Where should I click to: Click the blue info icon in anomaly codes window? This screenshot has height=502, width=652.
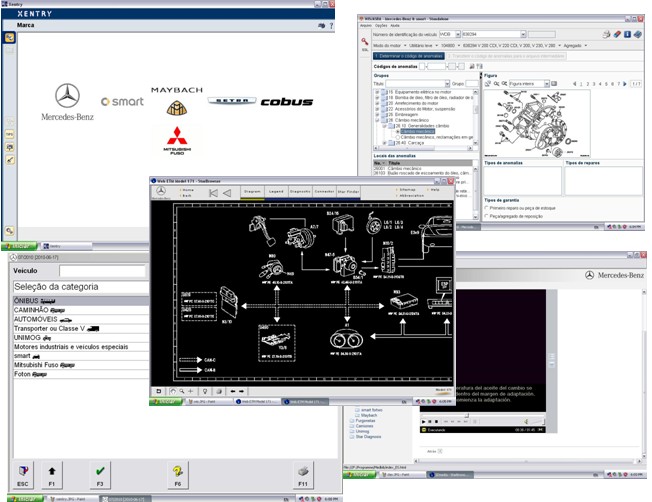pos(627,35)
